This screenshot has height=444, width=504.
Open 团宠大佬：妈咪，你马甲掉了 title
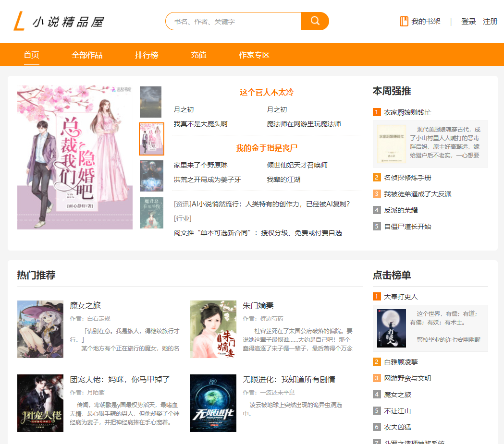[x=120, y=380]
